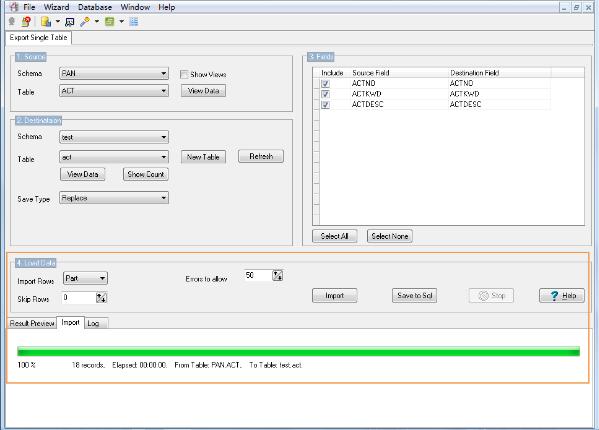This screenshot has width=599, height=430.
Task: Open the Import Rows dropdown showing Part
Action: coord(85,278)
